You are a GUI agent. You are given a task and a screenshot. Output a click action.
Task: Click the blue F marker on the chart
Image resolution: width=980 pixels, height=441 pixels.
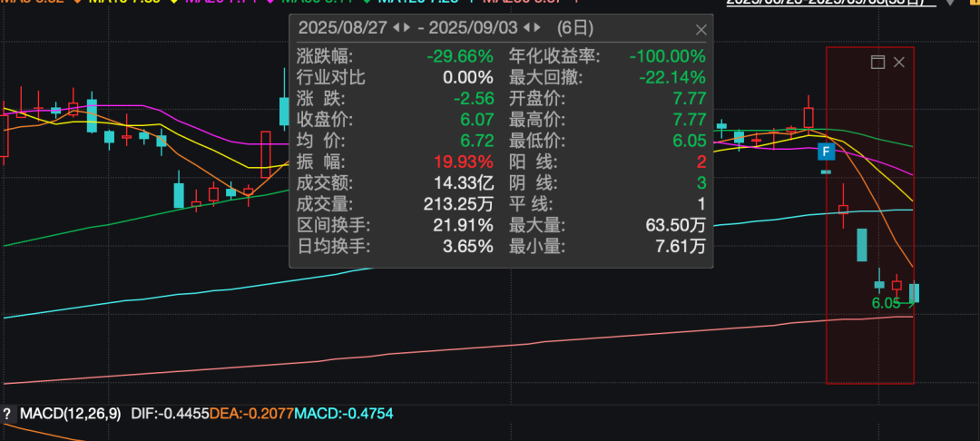point(826,152)
